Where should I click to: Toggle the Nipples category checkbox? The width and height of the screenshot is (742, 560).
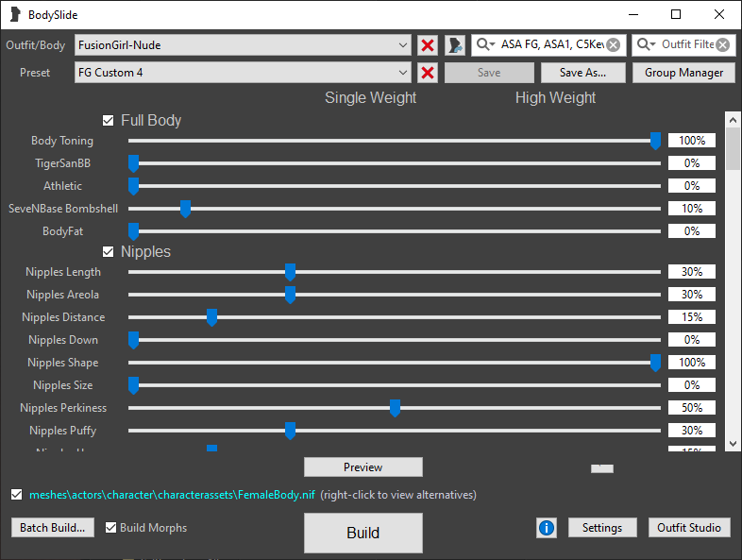[109, 252]
